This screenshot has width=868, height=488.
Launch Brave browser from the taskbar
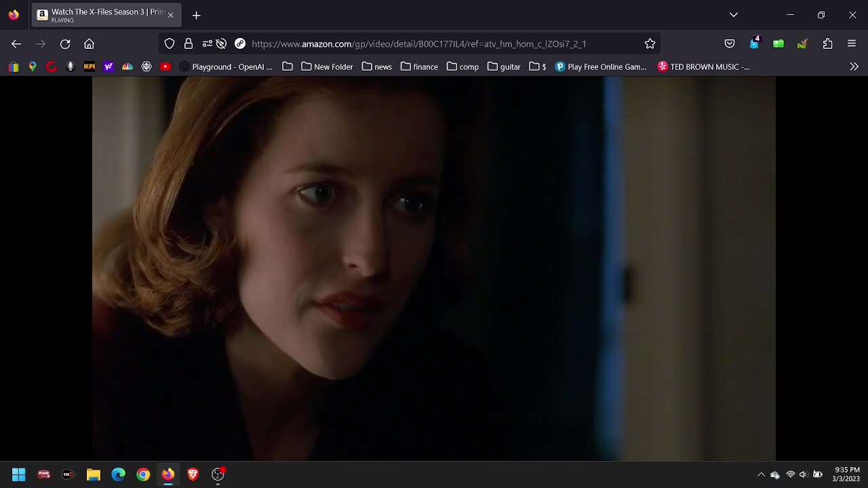tap(193, 474)
